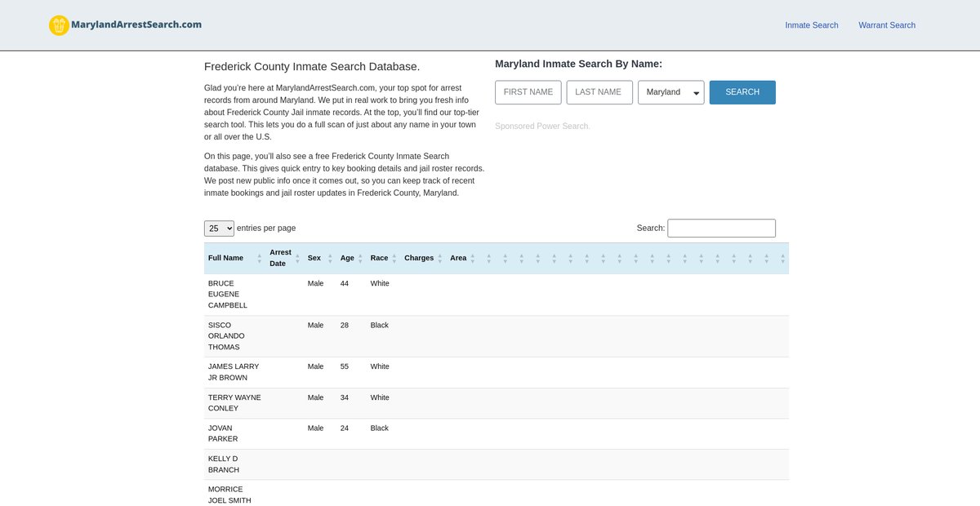This screenshot has height=506, width=980.
Task: Expand the entries per page selector
Action: (219, 229)
